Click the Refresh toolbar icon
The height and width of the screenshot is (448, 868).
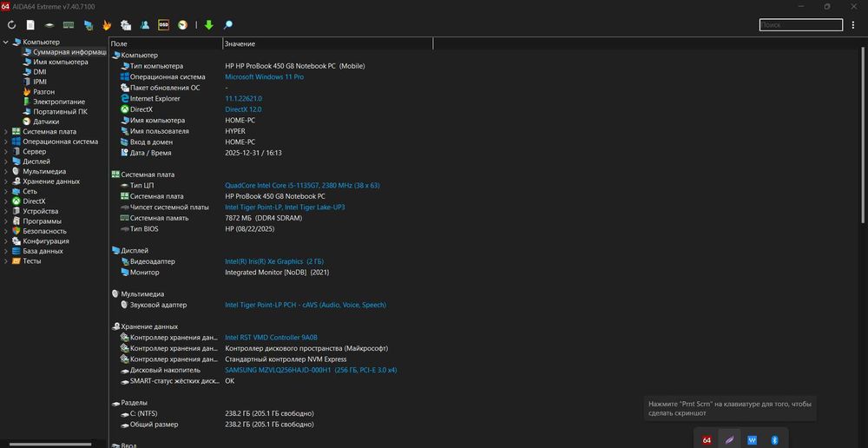[x=11, y=25]
